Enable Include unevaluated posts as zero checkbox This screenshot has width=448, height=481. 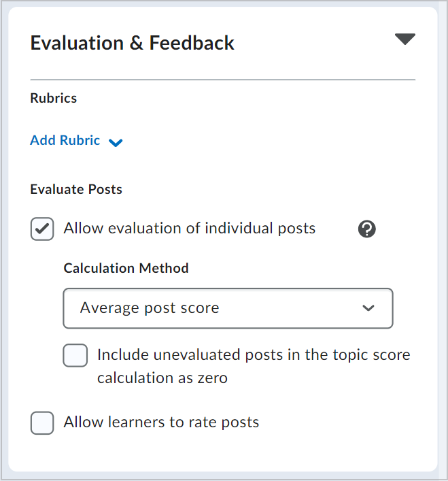pyautogui.click(x=75, y=356)
